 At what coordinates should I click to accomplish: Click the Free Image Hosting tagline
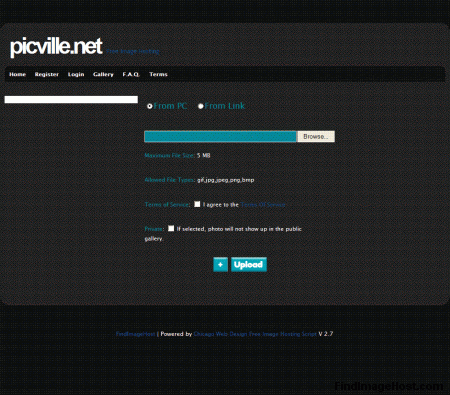133,51
